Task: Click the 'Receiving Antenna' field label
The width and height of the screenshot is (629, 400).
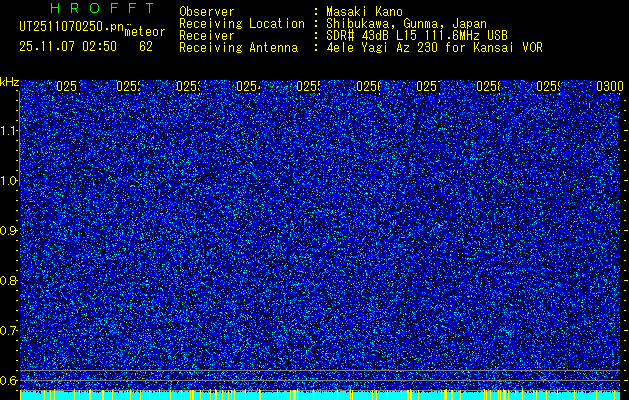Action: coord(238,48)
